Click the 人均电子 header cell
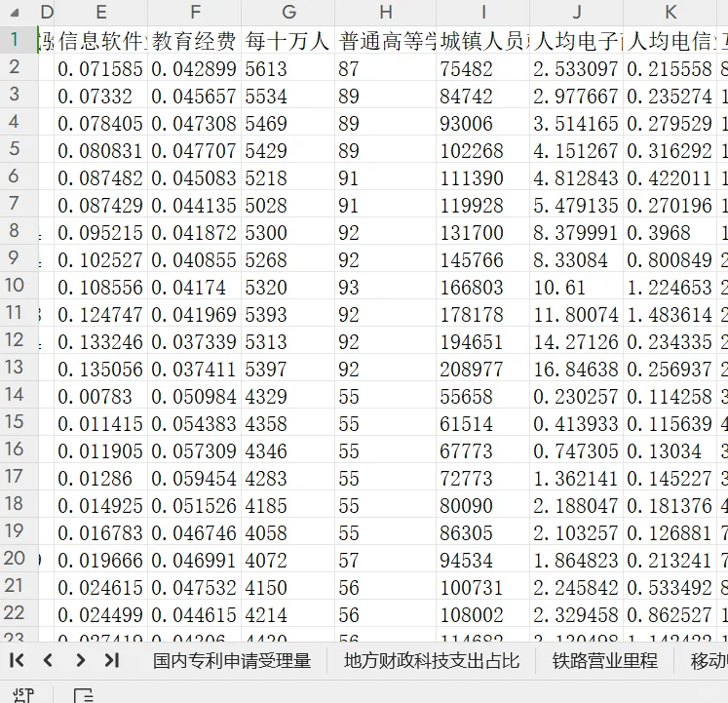This screenshot has height=703, width=728. point(577,41)
